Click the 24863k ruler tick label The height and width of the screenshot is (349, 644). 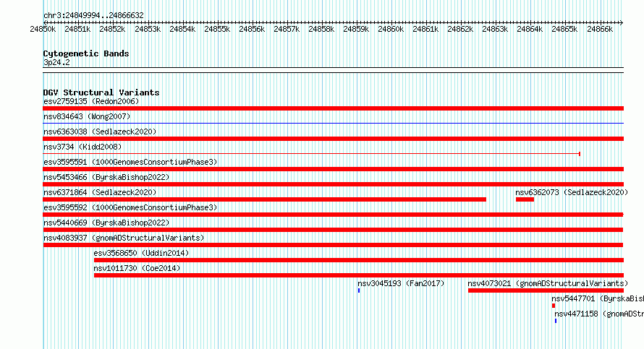(x=495, y=29)
